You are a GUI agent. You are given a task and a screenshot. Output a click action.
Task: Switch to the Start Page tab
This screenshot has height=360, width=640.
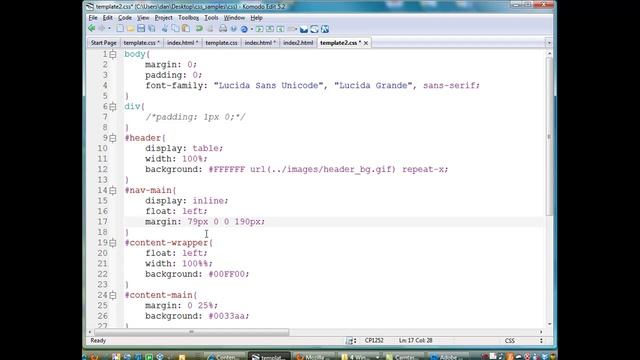(x=104, y=43)
